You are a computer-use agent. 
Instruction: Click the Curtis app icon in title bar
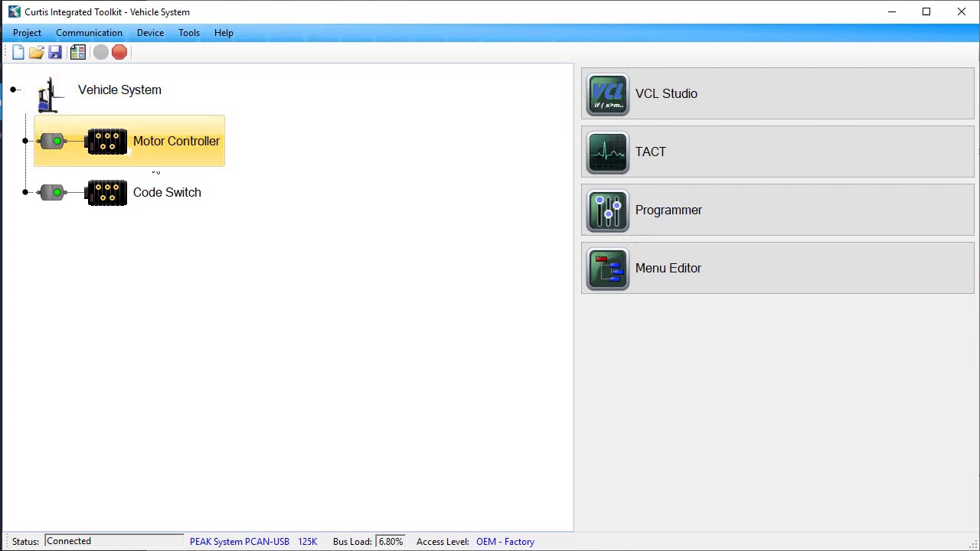14,11
